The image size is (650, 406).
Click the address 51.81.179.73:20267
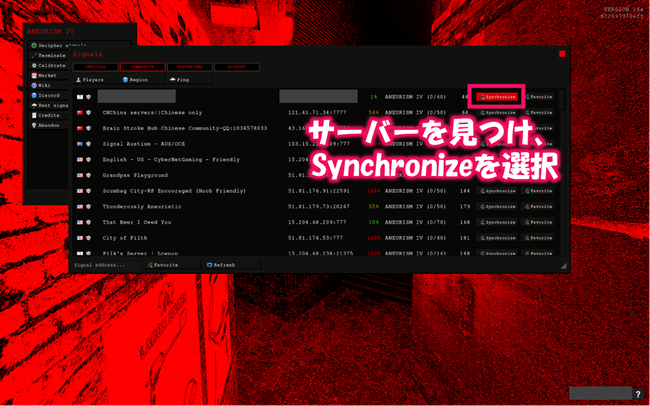click(319, 207)
